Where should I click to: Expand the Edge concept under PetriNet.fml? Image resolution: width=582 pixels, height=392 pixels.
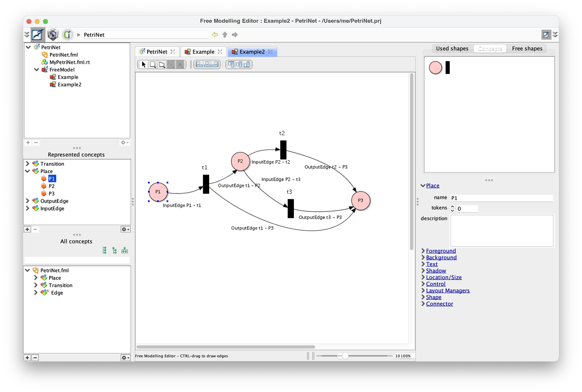(36, 293)
